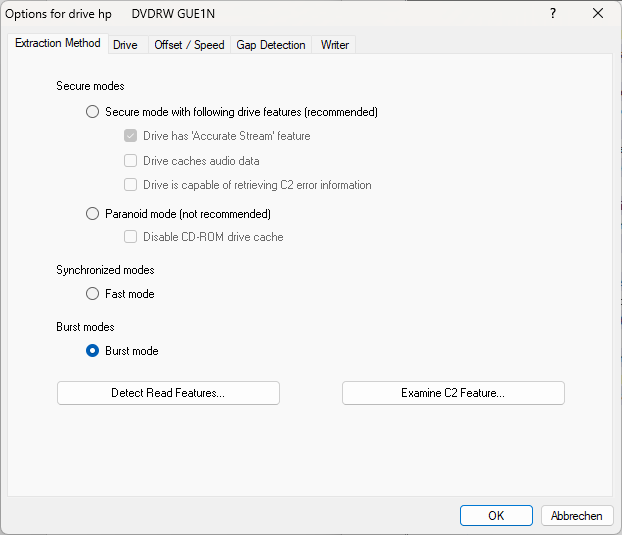
Task: Click the question mark help icon
Action: tap(553, 14)
